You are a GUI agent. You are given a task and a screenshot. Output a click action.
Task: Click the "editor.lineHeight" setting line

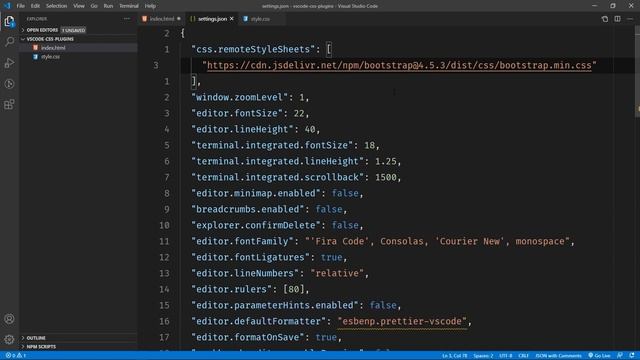(x=256, y=129)
